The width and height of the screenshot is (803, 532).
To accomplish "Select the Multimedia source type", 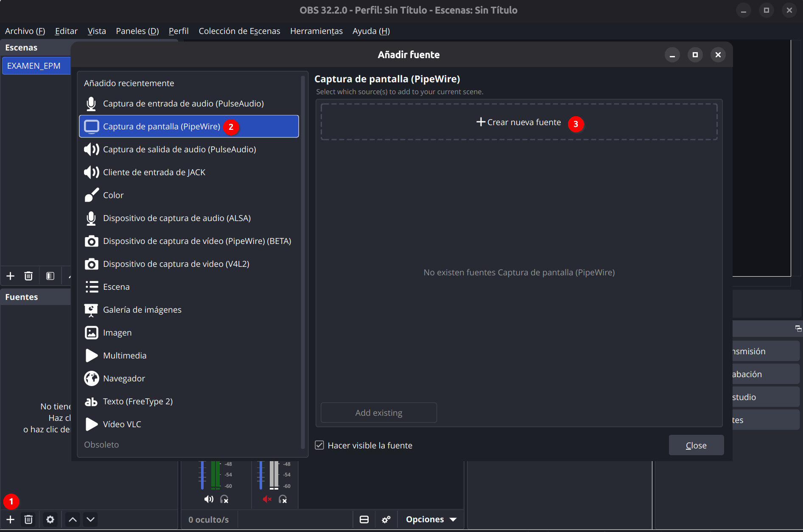I will click(x=189, y=356).
